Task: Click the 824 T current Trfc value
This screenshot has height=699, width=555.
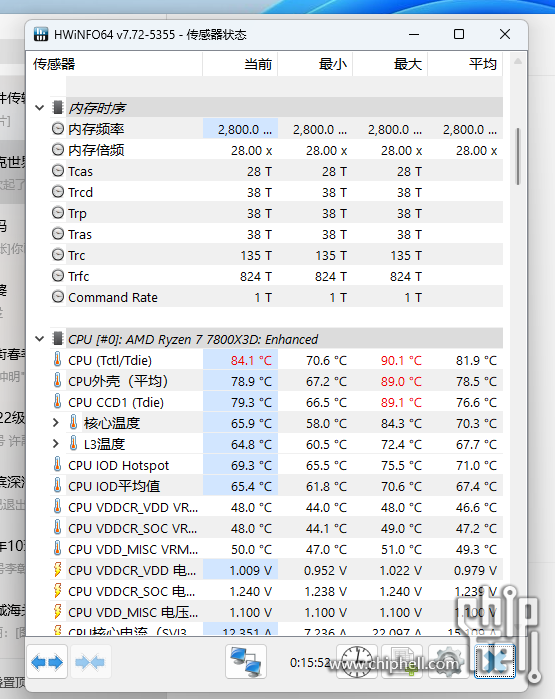Action: 256,276
